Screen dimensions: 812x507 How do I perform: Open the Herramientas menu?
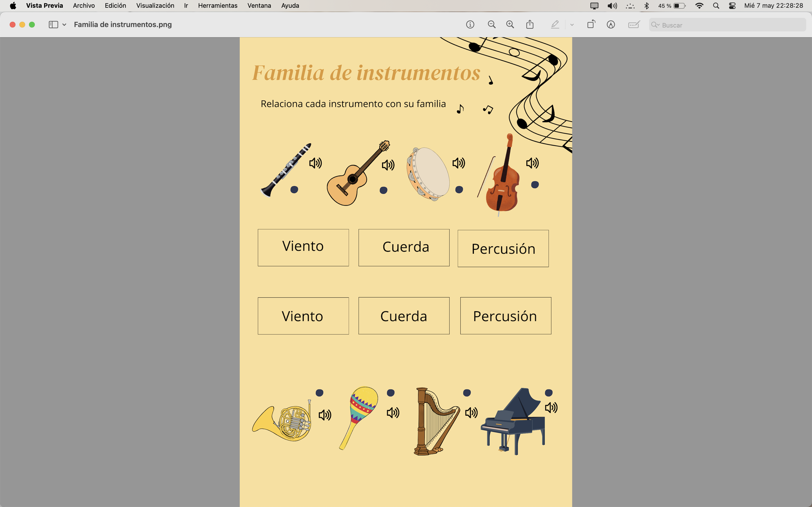coord(217,6)
